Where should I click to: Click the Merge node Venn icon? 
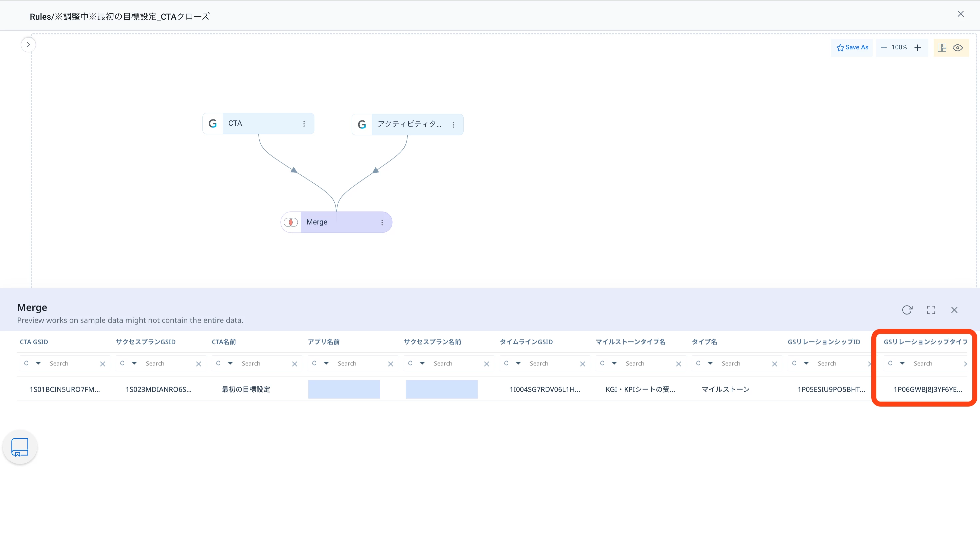[291, 222]
